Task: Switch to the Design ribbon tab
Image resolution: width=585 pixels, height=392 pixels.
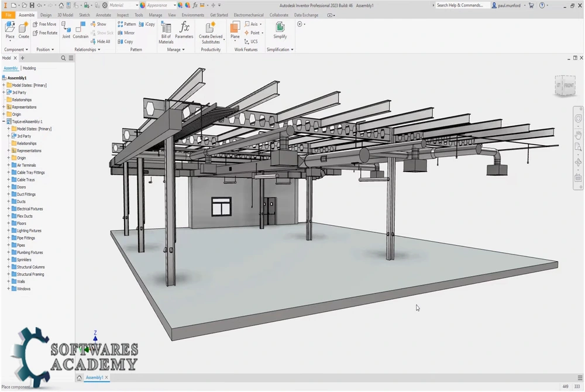Action: click(46, 15)
